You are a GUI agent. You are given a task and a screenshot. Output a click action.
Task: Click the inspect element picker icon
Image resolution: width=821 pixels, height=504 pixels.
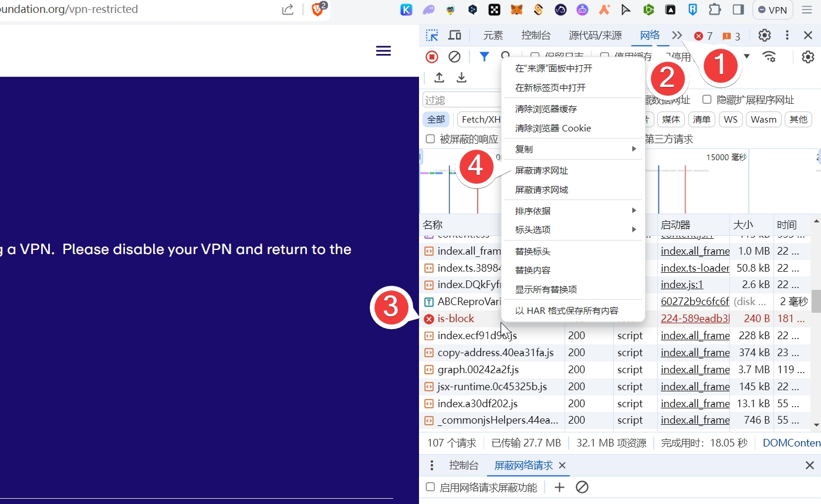(x=432, y=35)
